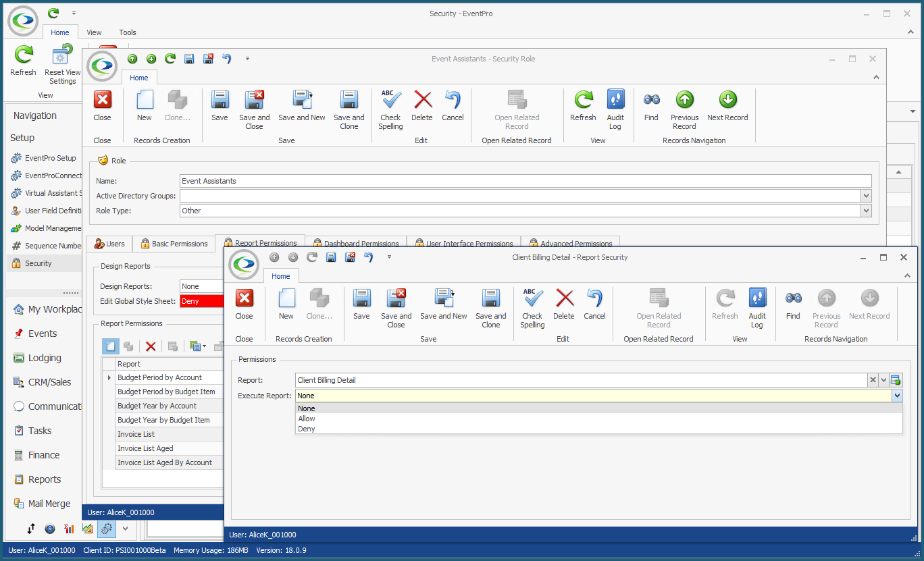Choose Allow from Execute Report list

[598, 419]
